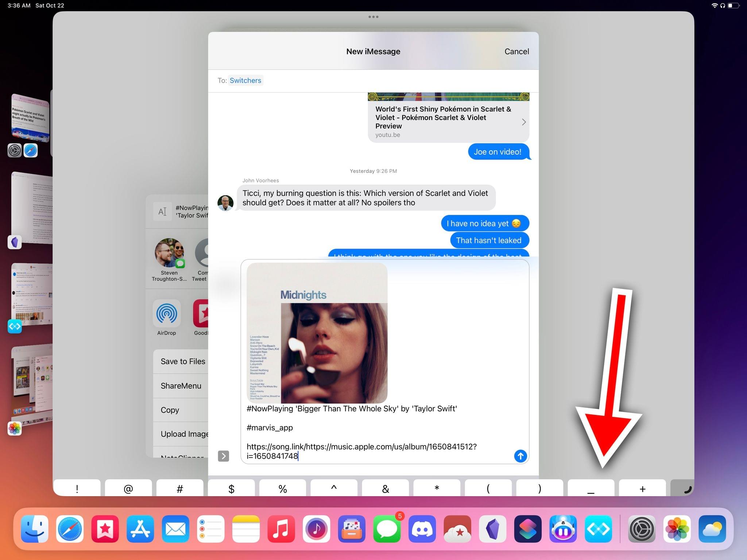747x560 pixels.
Task: Choose AirDrop in the share sheet
Action: (167, 317)
